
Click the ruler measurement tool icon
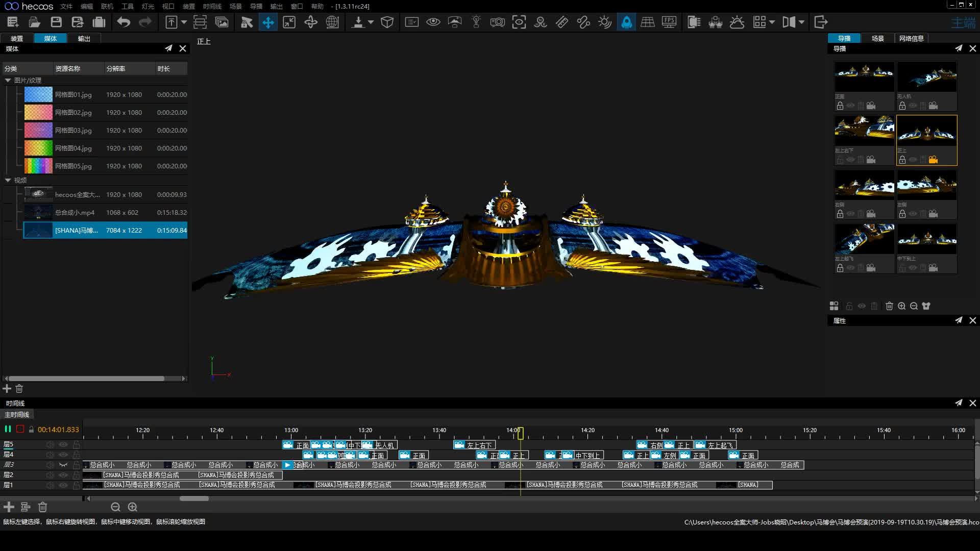[x=562, y=22]
